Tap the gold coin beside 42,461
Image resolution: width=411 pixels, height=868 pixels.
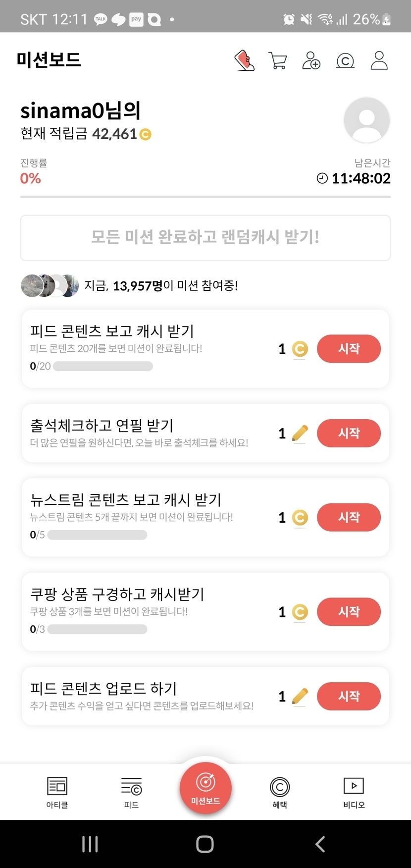click(146, 134)
